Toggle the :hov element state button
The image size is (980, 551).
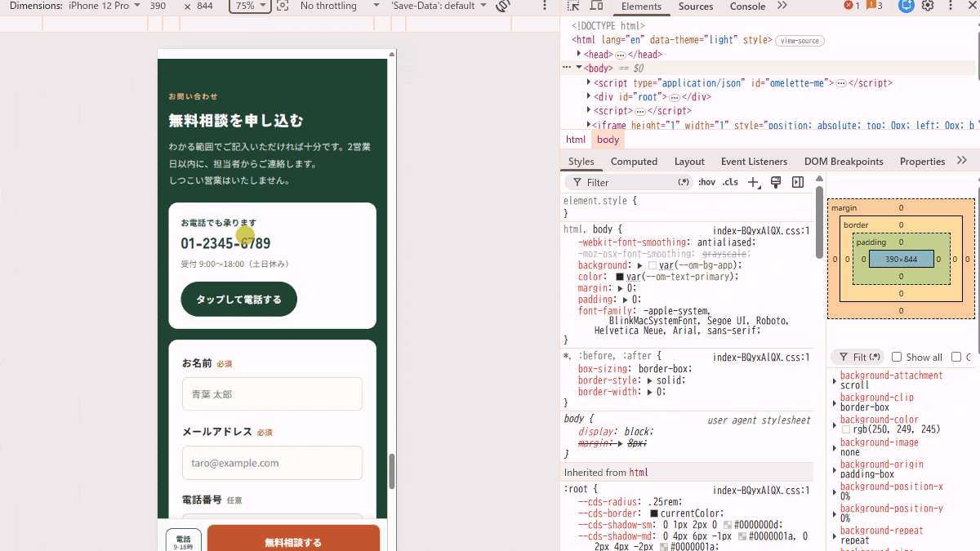[706, 182]
